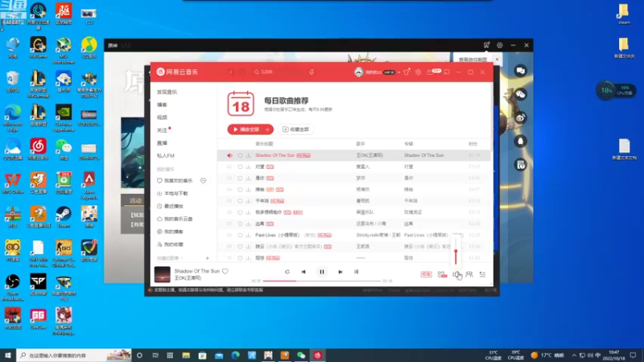Screen dimensions: 644x362
Task: Open the listen together icon
Action: [x=469, y=274]
